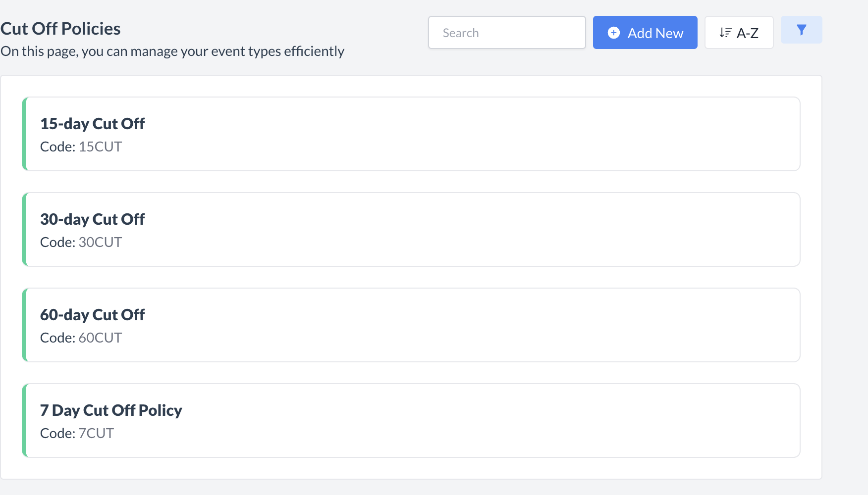Open the 30-day Cut Off policy title
The height and width of the screenshot is (495, 868).
pos(92,219)
